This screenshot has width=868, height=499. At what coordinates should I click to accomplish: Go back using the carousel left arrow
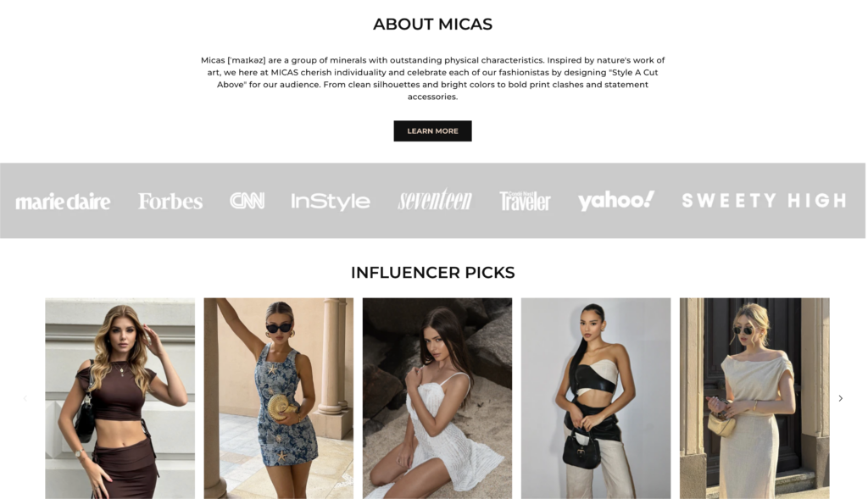25,398
